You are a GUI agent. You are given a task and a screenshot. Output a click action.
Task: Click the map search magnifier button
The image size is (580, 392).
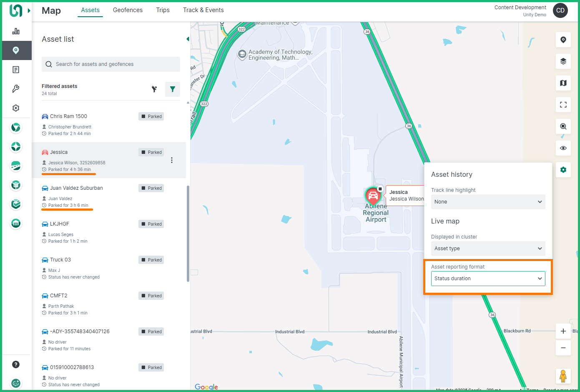point(563,126)
